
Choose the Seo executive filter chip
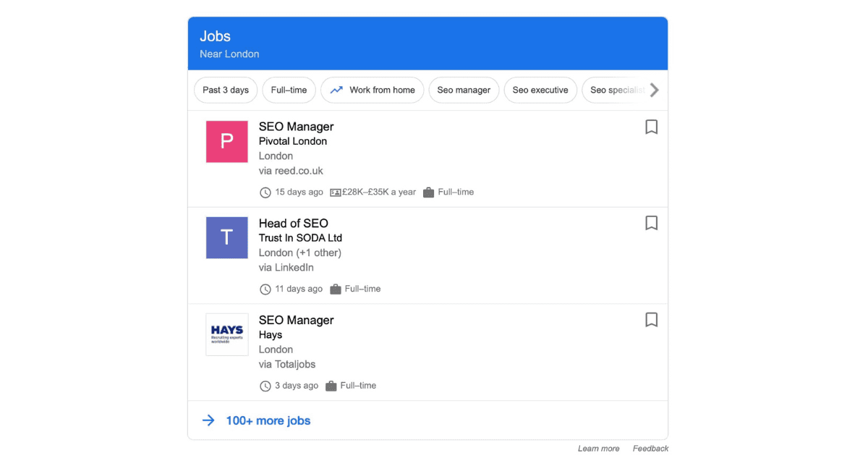tap(540, 90)
